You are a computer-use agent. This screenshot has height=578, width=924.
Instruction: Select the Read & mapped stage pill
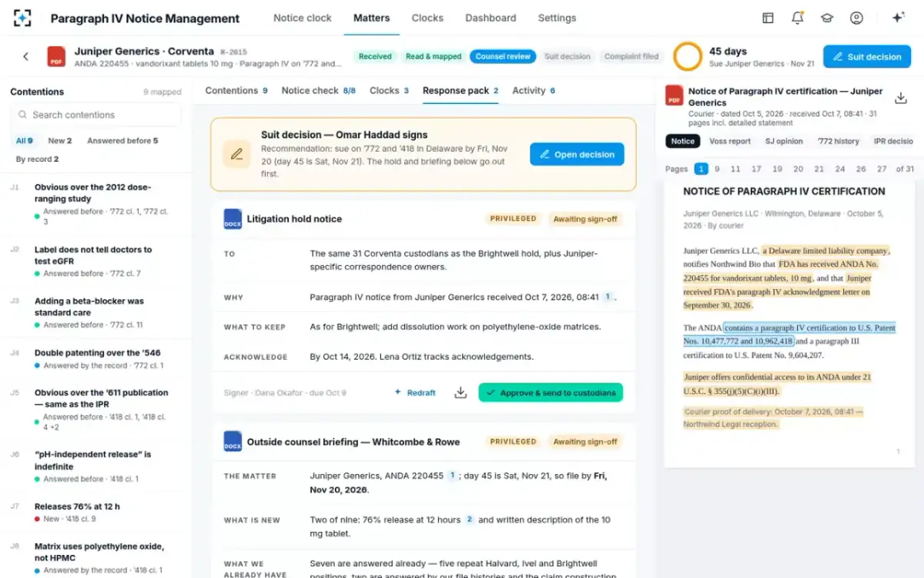tap(434, 56)
